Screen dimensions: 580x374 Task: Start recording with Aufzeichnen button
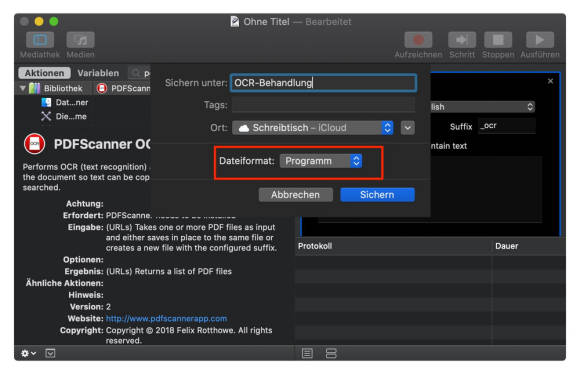tap(418, 40)
